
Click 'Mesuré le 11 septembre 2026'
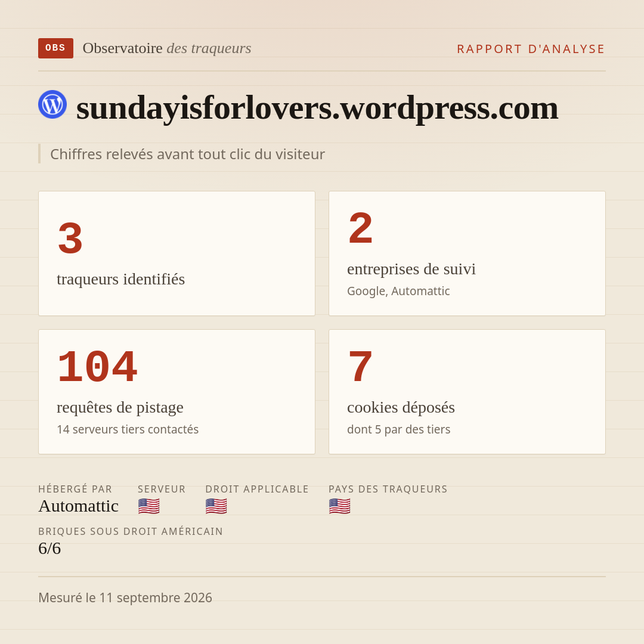(125, 597)
